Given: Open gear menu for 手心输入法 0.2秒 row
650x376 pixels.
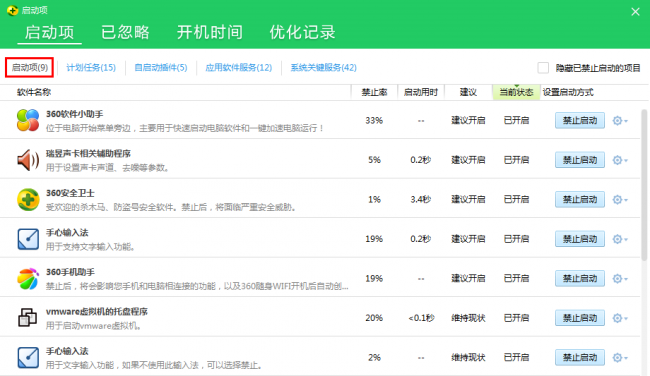Looking at the screenshot, I should coord(620,239).
